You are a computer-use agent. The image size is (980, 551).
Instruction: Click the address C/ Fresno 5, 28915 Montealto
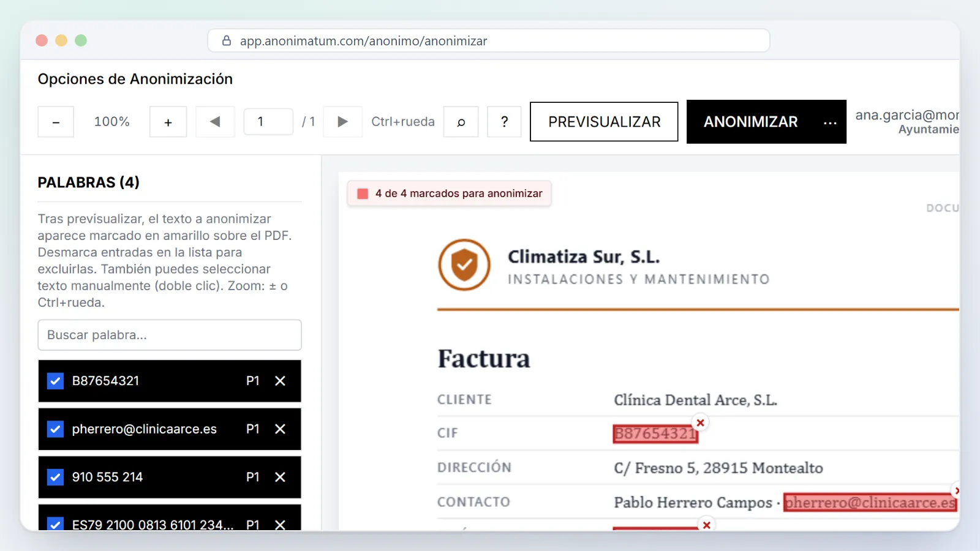(x=718, y=468)
